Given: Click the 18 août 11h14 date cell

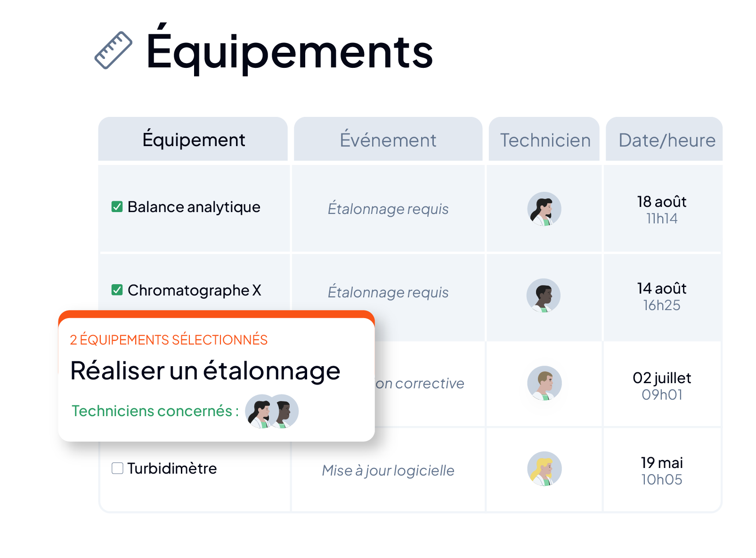Looking at the screenshot, I should click(662, 210).
